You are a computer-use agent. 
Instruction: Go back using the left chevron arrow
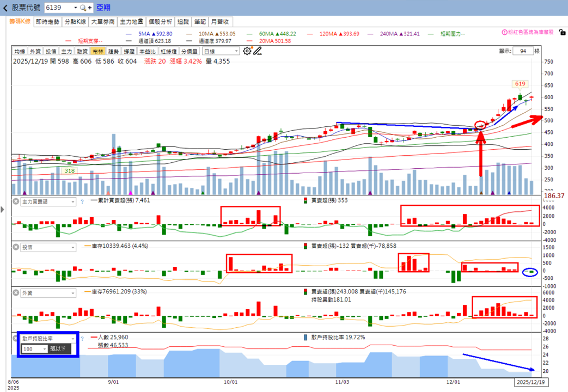[x=5, y=8]
